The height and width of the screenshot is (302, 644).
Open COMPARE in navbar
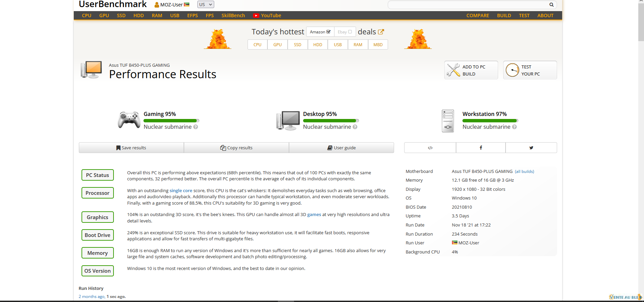478,16
